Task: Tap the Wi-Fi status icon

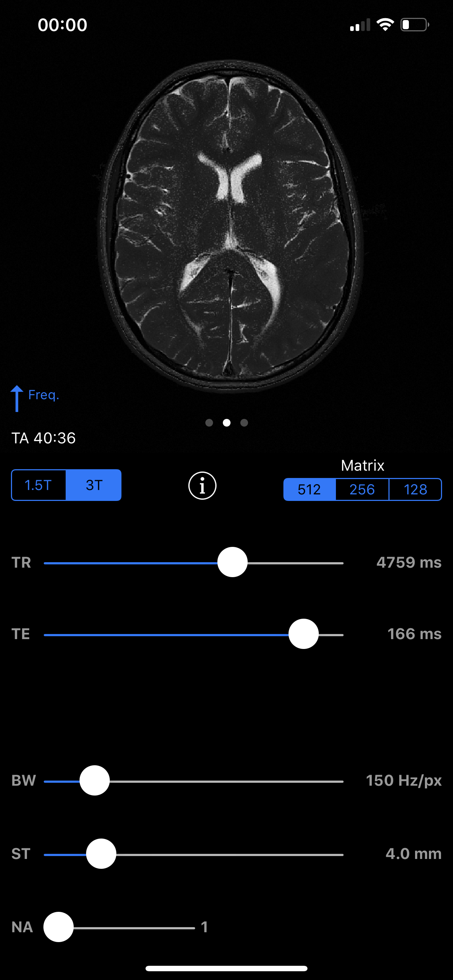Action: point(385,25)
